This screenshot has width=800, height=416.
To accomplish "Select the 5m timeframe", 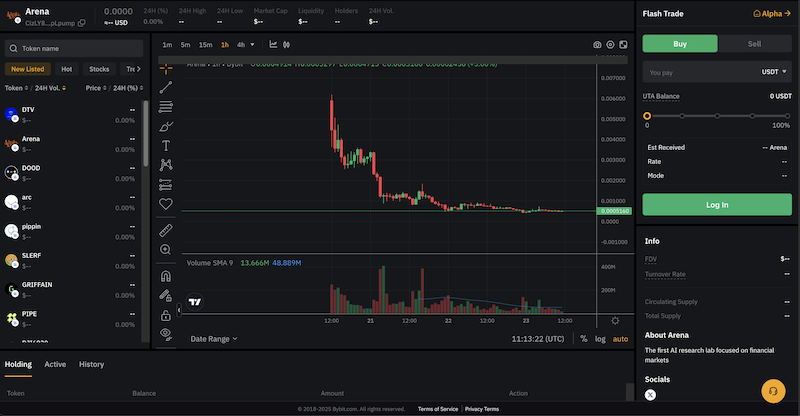I will pos(185,45).
